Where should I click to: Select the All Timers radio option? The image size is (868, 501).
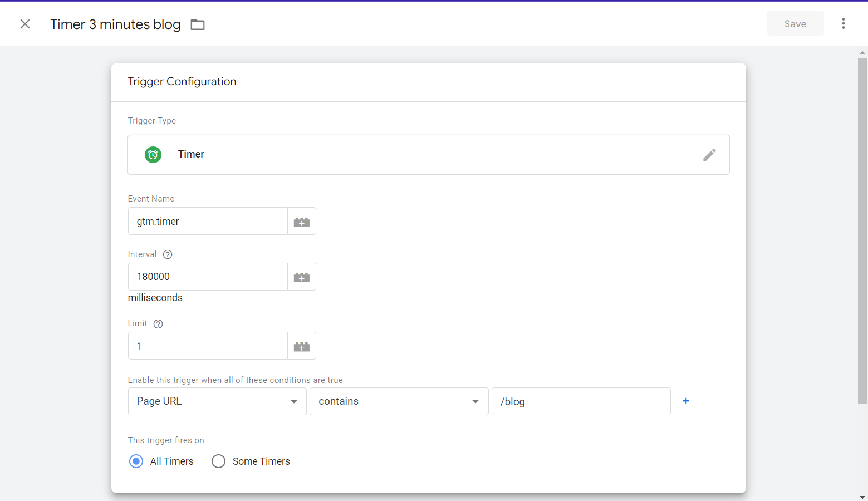(136, 461)
